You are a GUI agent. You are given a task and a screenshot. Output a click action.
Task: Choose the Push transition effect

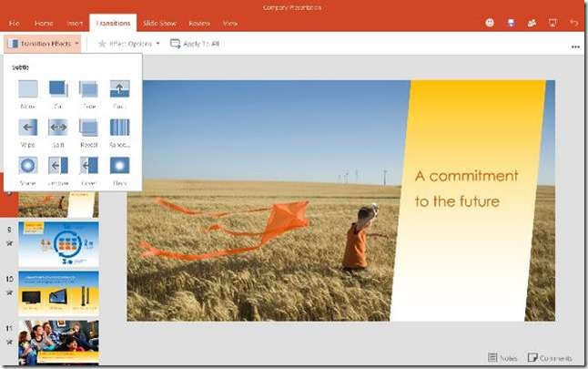point(119,89)
